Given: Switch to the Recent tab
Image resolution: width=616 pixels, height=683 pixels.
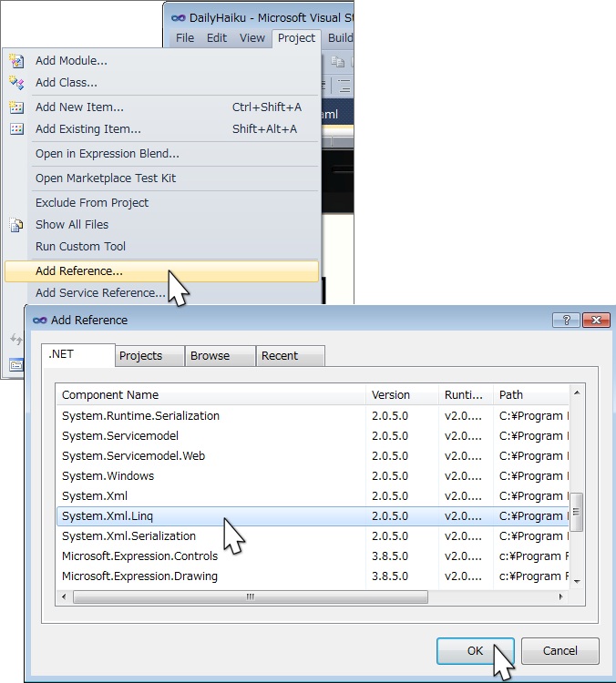Looking at the screenshot, I should coord(291,356).
